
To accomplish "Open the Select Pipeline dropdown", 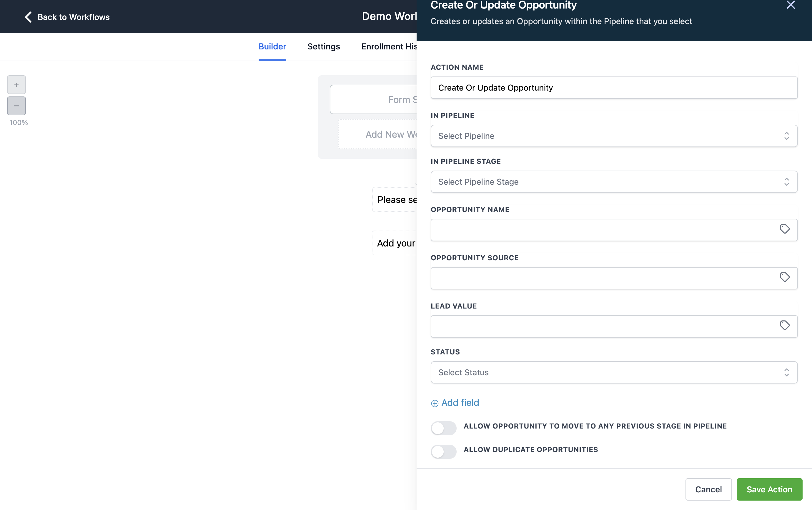I will [614, 136].
